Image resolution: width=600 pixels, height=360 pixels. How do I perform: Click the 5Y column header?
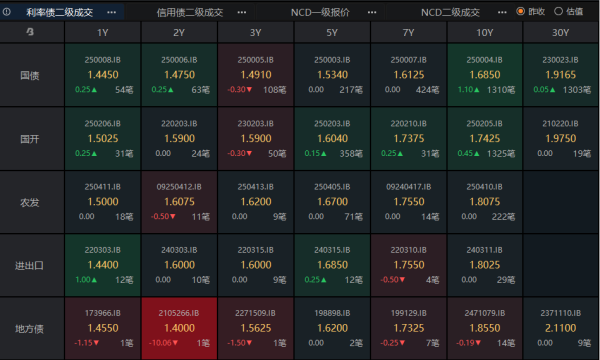[332, 33]
